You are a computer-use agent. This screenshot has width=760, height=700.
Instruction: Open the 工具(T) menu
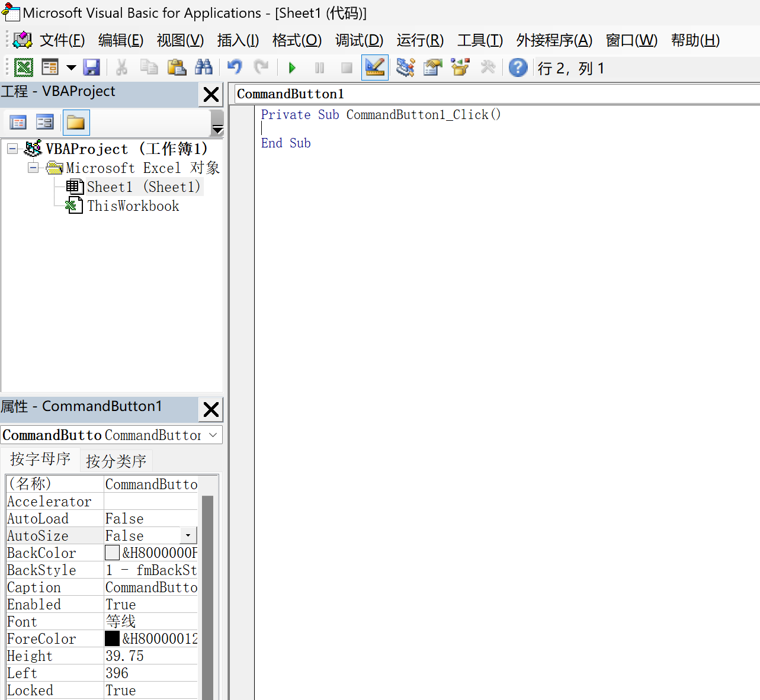[480, 40]
